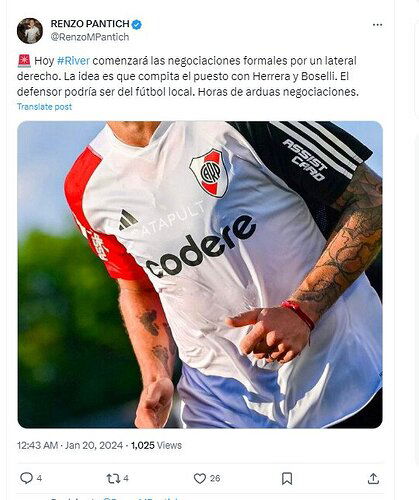Click the blue verified badge
Screen dimensions: 419x500
(x=137, y=24)
